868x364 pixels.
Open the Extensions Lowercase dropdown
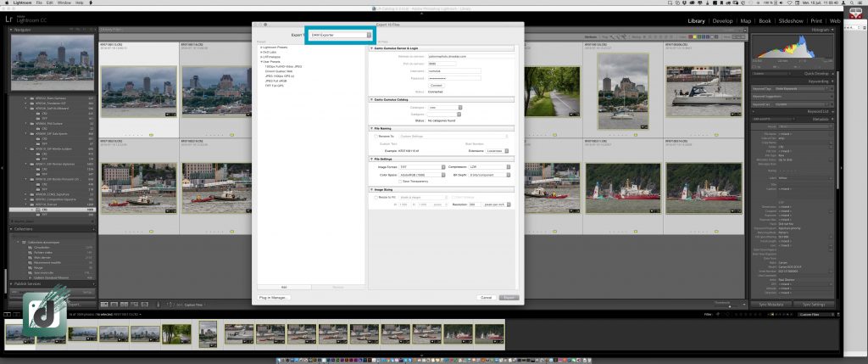[497, 151]
